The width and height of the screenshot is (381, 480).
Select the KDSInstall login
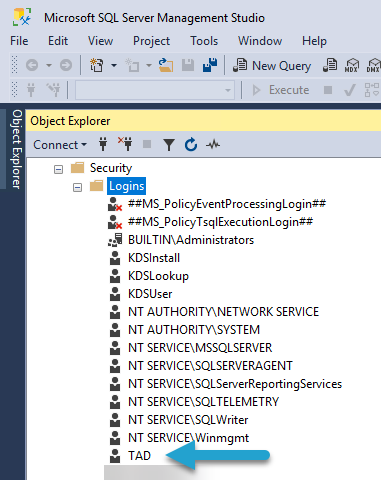154,258
